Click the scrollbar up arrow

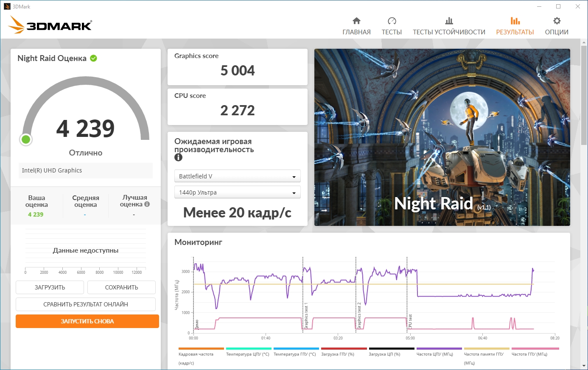click(584, 42)
